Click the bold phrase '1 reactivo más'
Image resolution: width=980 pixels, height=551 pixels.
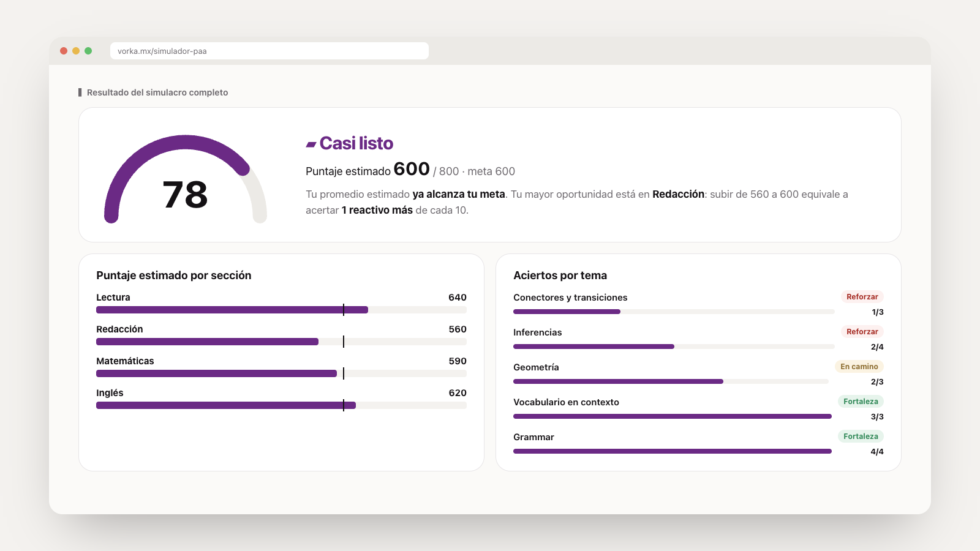pyautogui.click(x=377, y=210)
